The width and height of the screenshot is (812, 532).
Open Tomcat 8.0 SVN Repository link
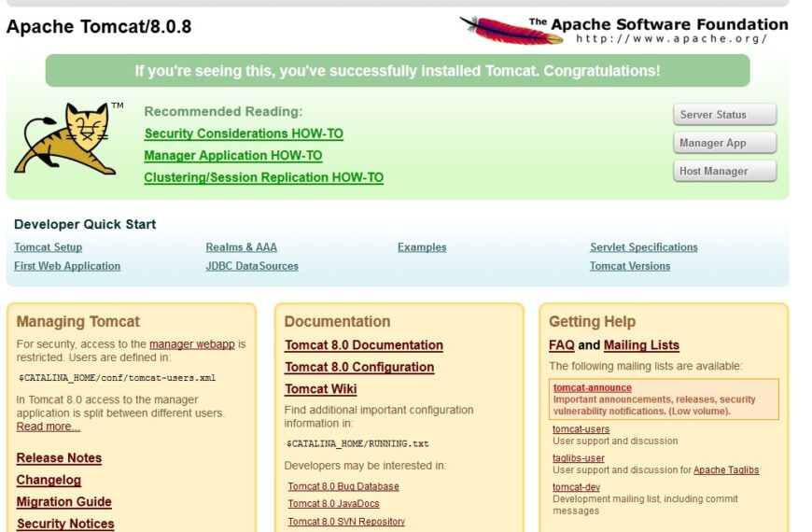pos(346,522)
